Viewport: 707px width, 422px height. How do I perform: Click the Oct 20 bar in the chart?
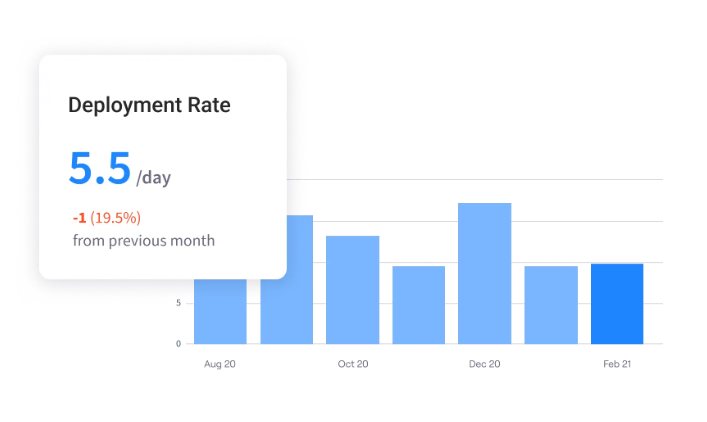[x=352, y=289]
